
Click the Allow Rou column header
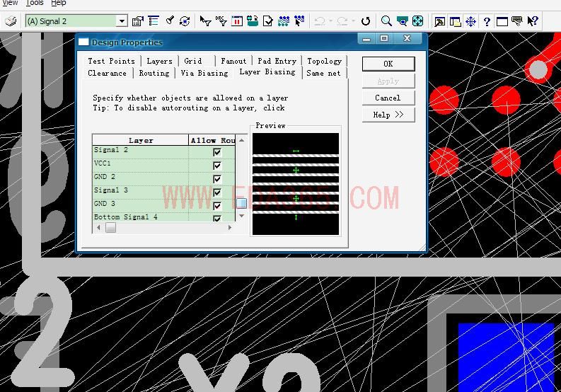coord(212,140)
